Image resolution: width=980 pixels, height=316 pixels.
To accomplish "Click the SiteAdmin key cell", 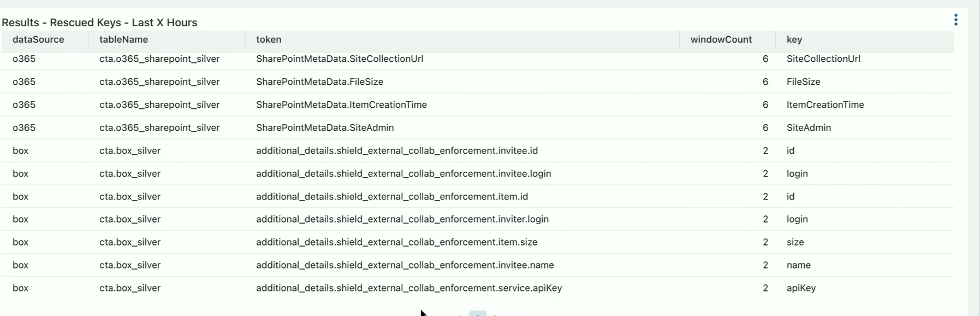I will coord(809,127).
